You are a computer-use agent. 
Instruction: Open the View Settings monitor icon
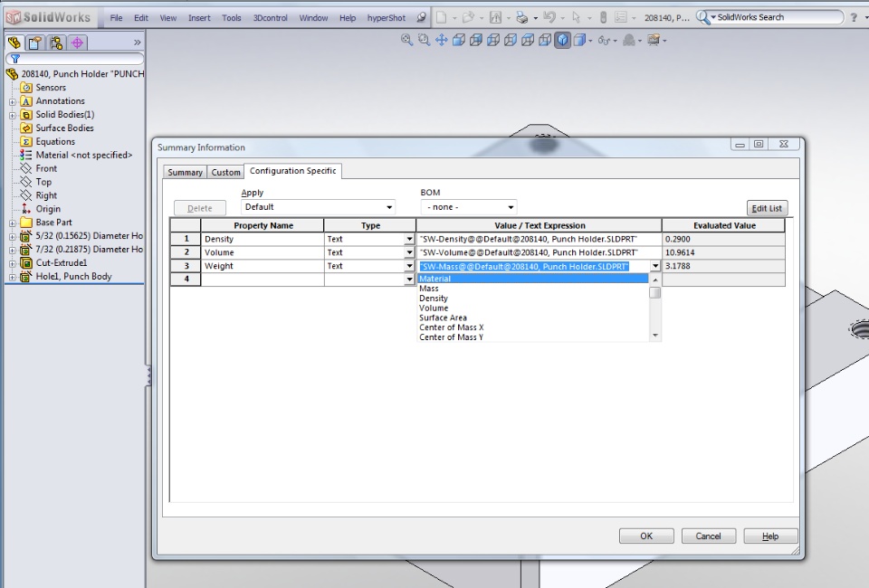[x=654, y=40]
